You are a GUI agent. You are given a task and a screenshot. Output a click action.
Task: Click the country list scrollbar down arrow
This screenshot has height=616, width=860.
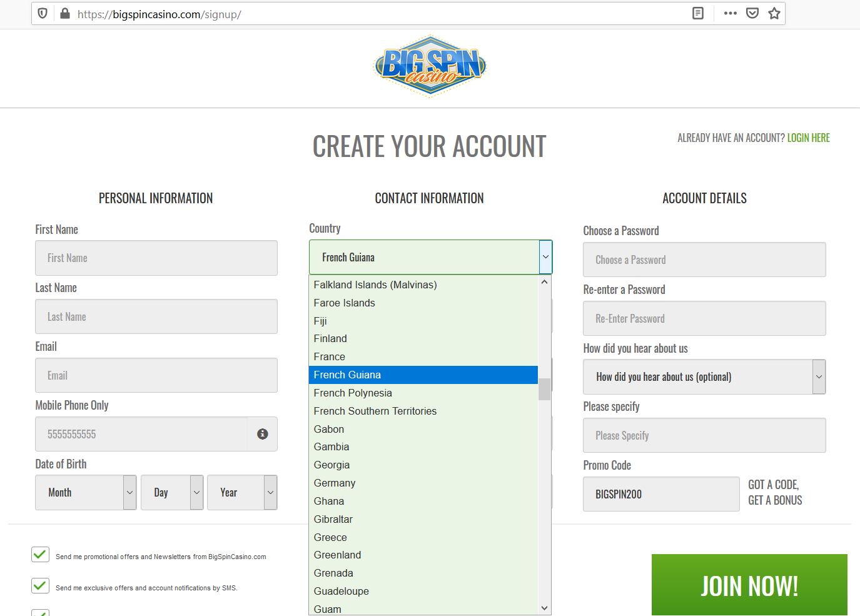544,608
